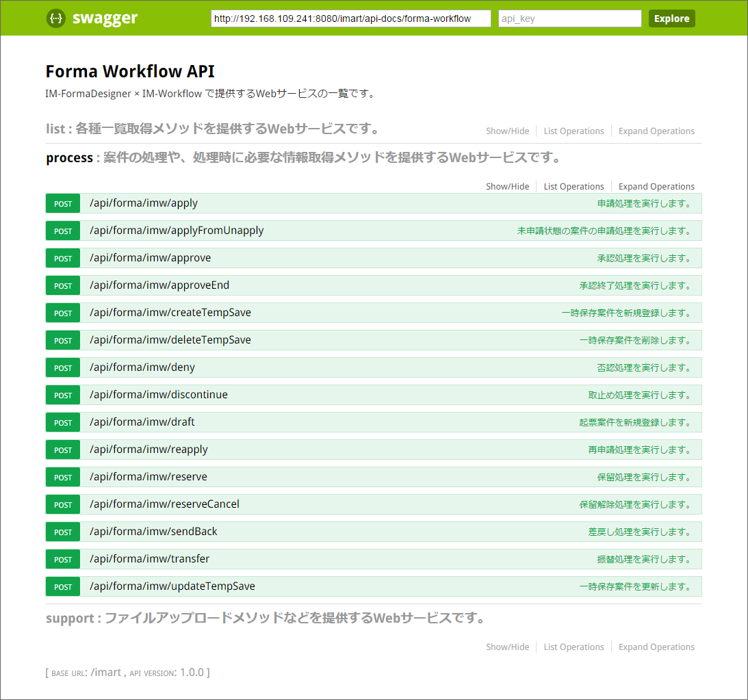The width and height of the screenshot is (748, 700).
Task: Open the /api/forma/imw/applyFromUnapply path
Action: 177,231
